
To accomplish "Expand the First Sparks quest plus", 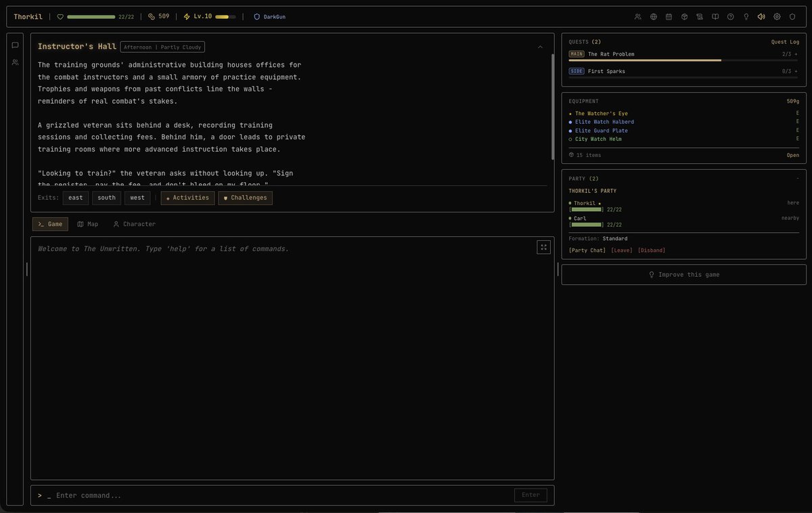I will (x=796, y=71).
